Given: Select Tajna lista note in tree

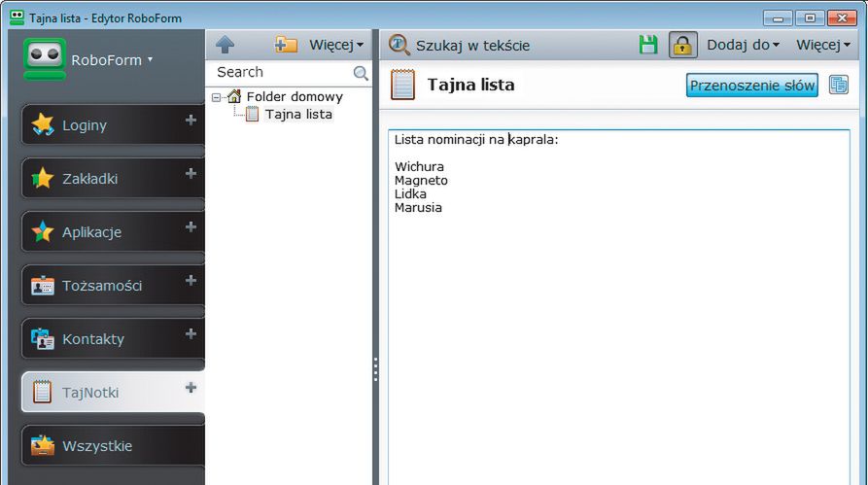Looking at the screenshot, I should (x=298, y=114).
